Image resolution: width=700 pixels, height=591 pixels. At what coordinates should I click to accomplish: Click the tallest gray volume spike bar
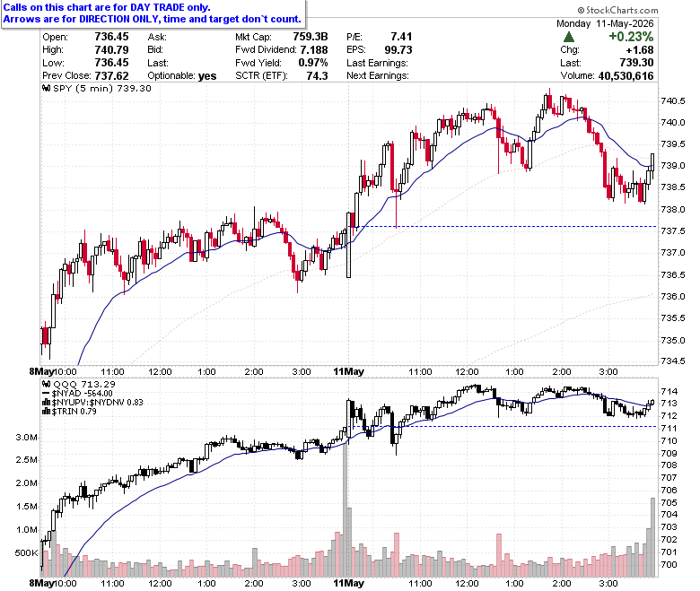(345, 509)
